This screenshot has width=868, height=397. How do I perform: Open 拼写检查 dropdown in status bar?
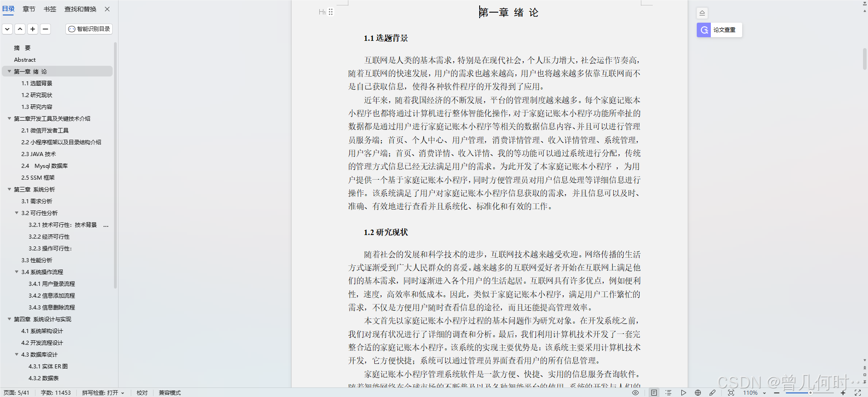pos(103,393)
